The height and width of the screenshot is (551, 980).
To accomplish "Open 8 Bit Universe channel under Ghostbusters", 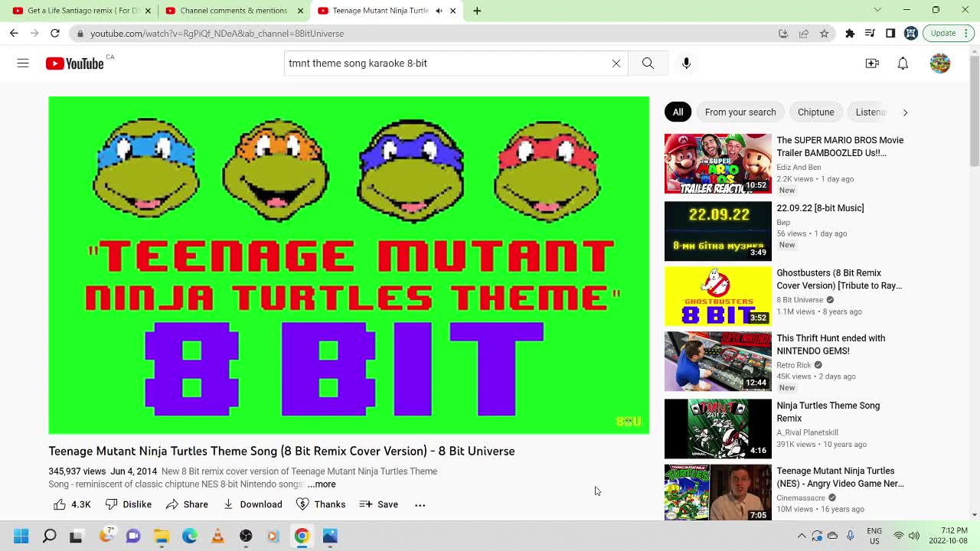I will 799,300.
